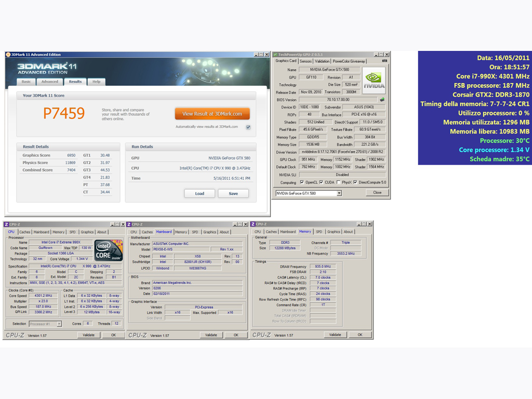Toggle automatically view results at 3DMark.com
The image size is (532, 399).
[x=248, y=127]
